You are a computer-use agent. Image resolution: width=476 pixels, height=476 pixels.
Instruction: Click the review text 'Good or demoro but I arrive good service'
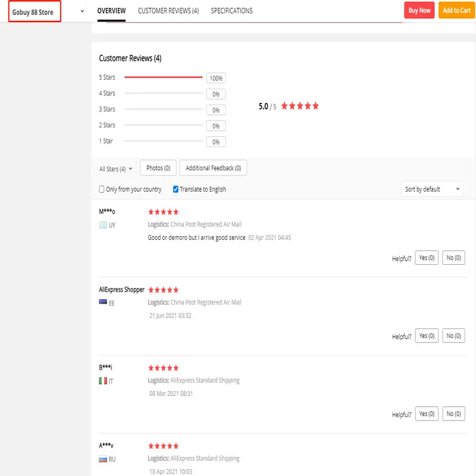[196, 237]
